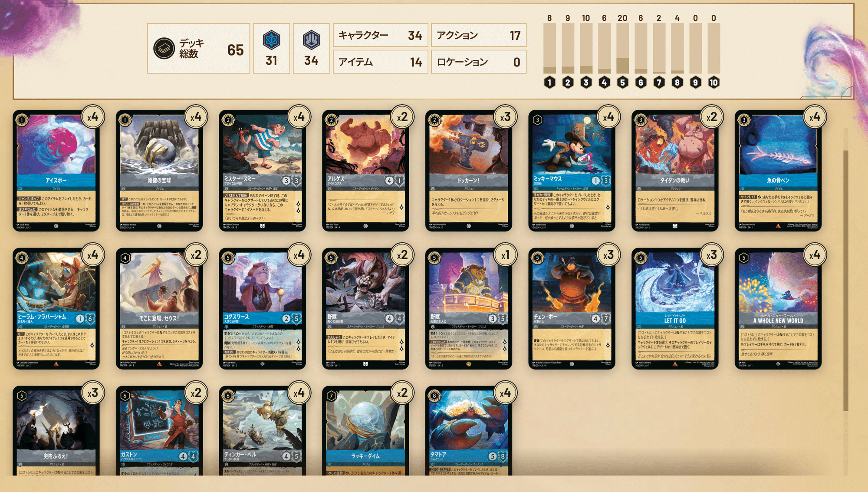The image size is (868, 492).
Task: Click x1 badge on 野獣 card
Action: click(505, 255)
